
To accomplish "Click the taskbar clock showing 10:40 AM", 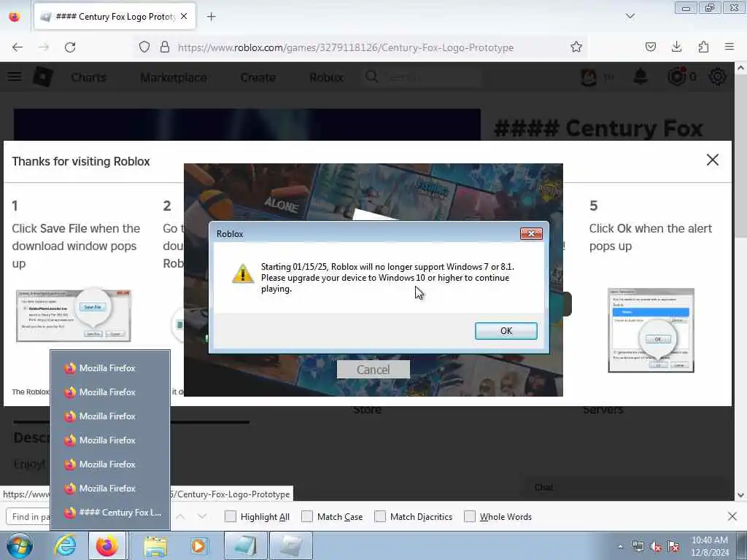I will click(x=710, y=545).
